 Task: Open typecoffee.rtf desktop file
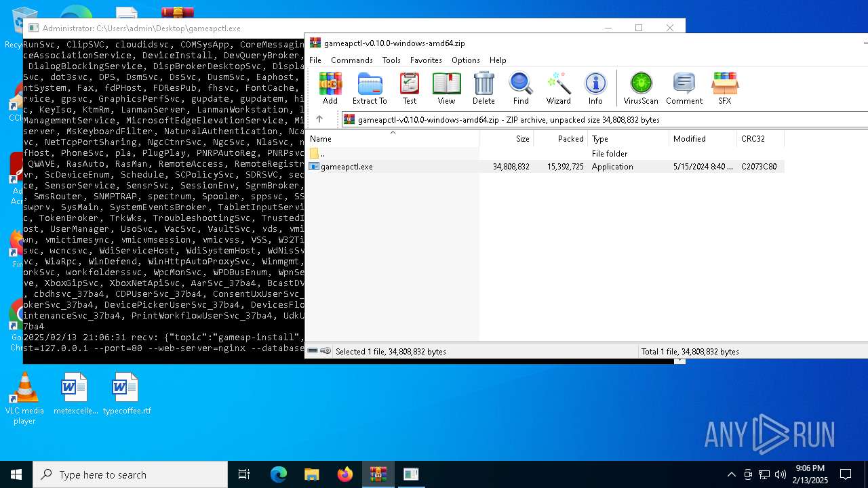[x=127, y=394]
